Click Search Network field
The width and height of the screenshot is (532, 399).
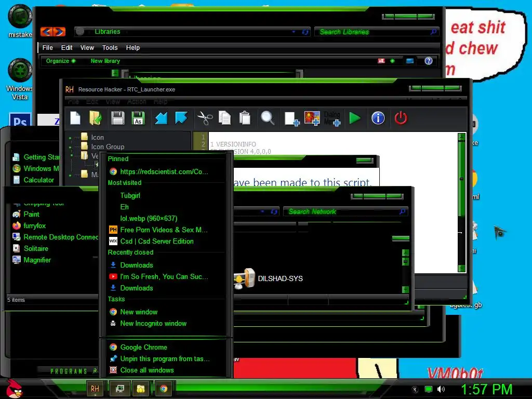[x=345, y=212]
